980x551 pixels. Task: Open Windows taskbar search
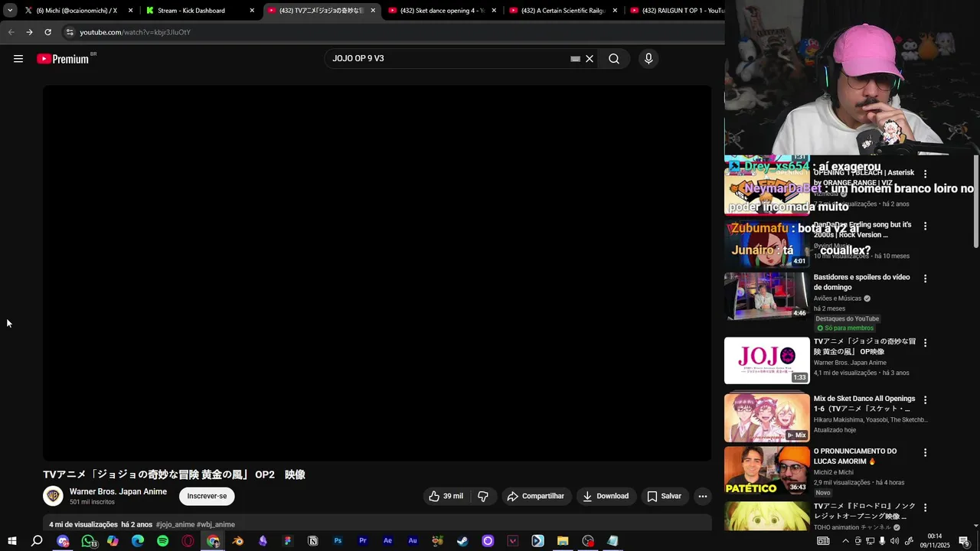tap(37, 541)
